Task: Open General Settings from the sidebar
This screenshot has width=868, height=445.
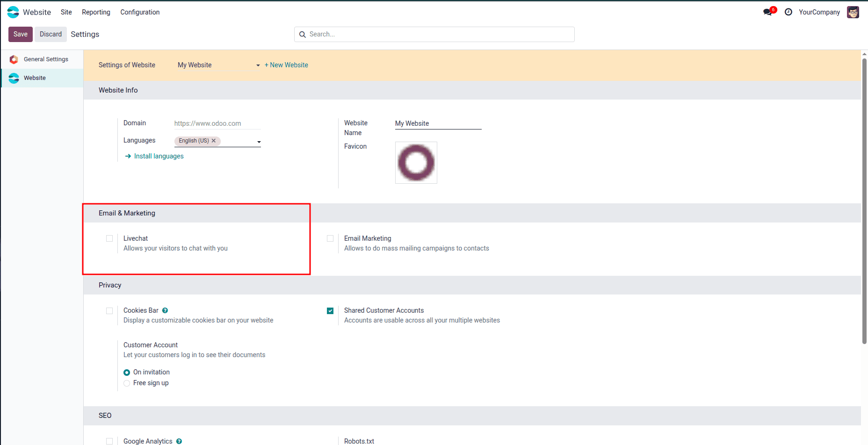Action: click(x=46, y=59)
